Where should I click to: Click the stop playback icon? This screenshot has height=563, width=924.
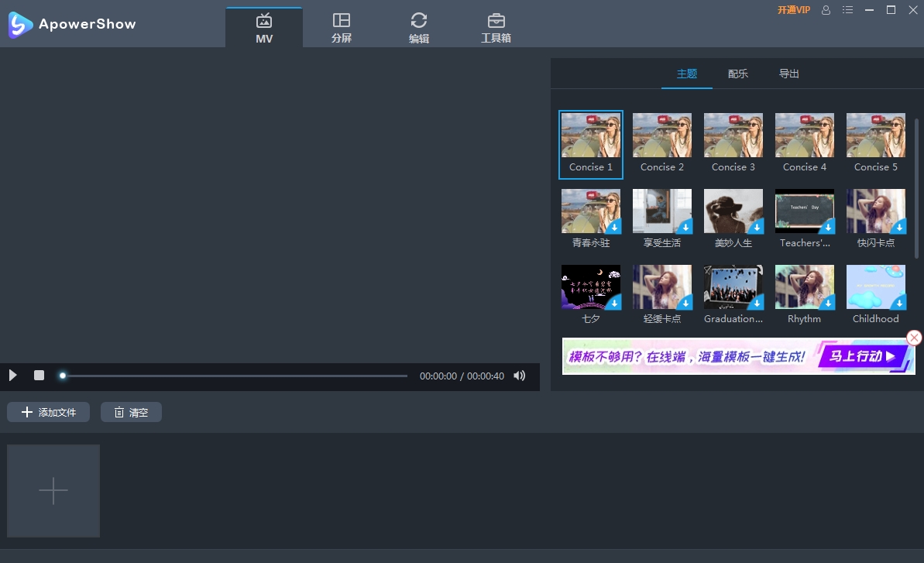39,376
